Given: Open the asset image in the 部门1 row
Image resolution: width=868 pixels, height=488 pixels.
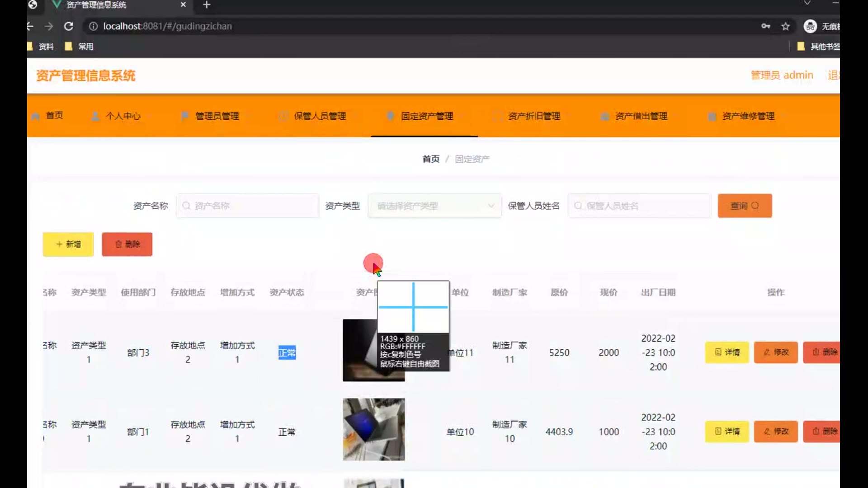Looking at the screenshot, I should [374, 429].
